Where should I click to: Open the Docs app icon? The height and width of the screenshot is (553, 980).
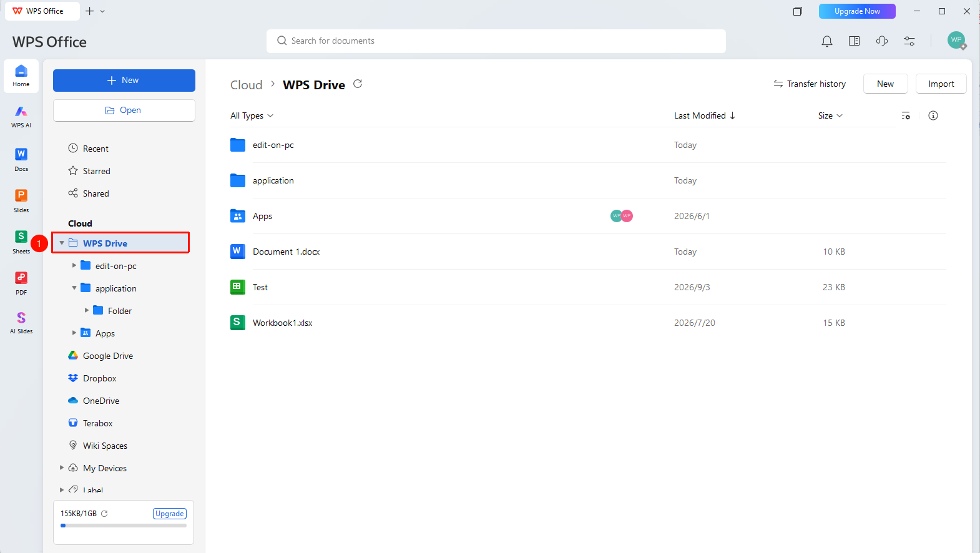tap(21, 159)
